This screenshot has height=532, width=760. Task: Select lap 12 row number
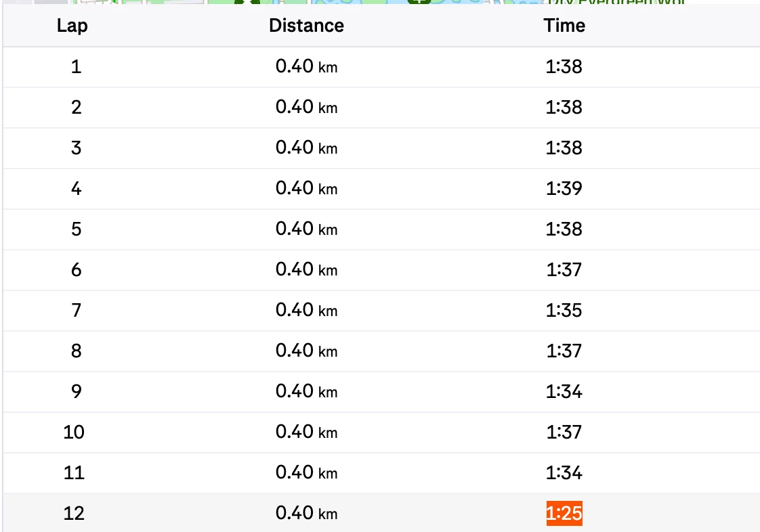(74, 514)
